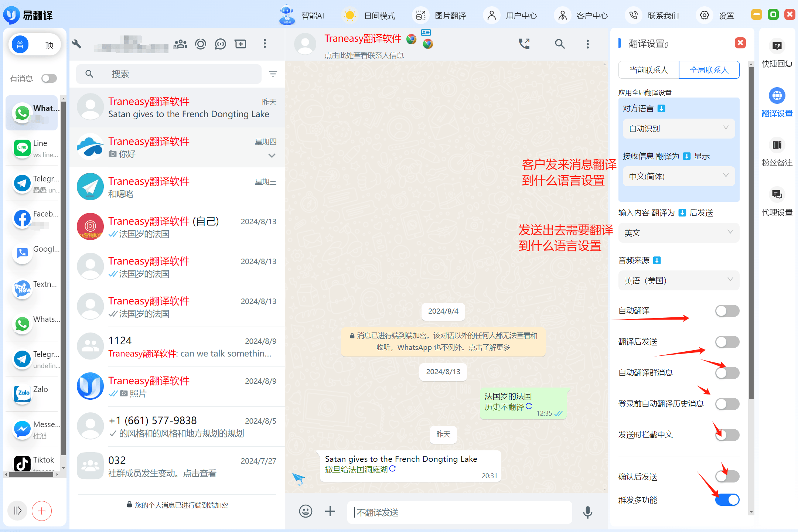
Task: Click the app sidebar horizontal scrollbar
Action: click(31, 474)
